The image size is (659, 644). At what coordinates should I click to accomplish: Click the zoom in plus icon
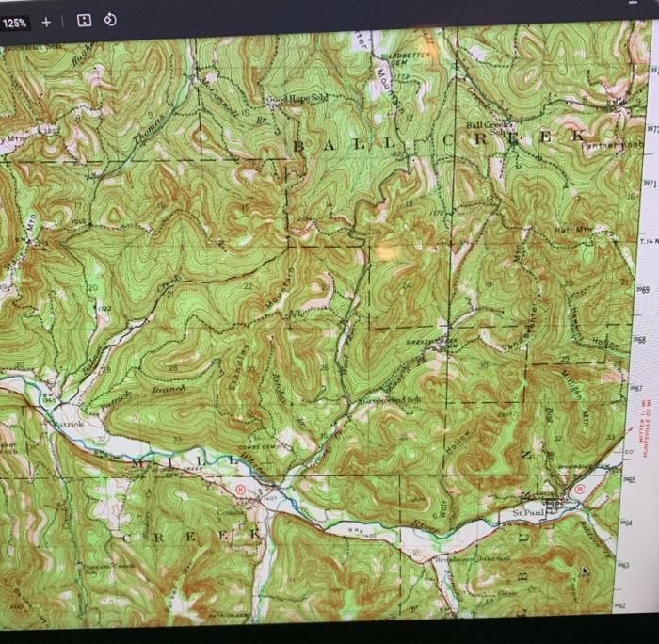click(x=46, y=22)
